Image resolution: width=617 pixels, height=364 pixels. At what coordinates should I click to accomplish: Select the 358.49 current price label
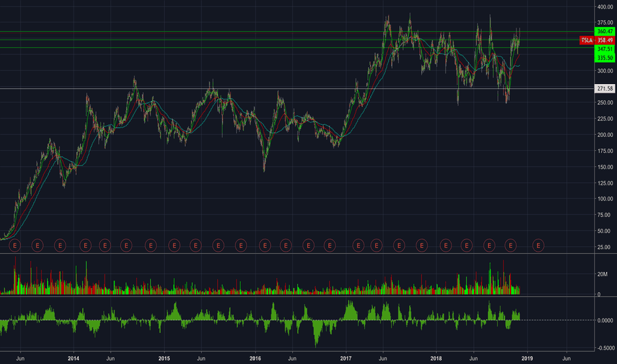coord(605,40)
